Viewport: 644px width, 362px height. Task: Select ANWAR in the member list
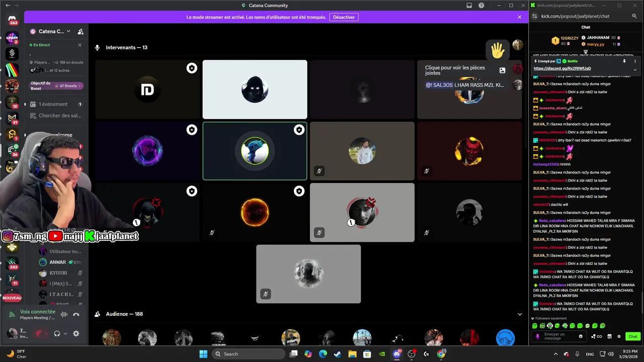(57, 262)
